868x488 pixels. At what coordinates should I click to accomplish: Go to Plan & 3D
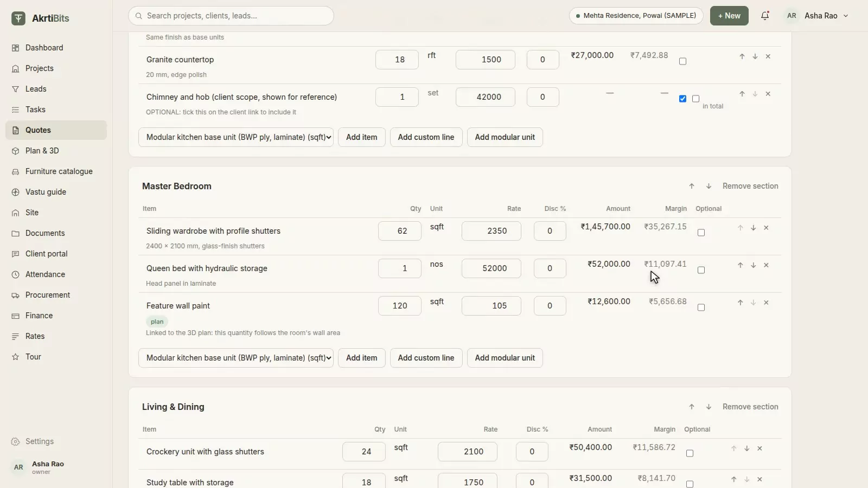(x=56, y=151)
